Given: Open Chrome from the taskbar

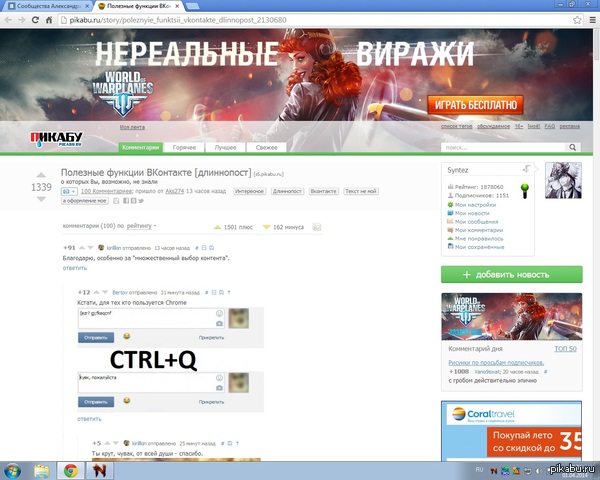Looking at the screenshot, I should click(x=73, y=468).
